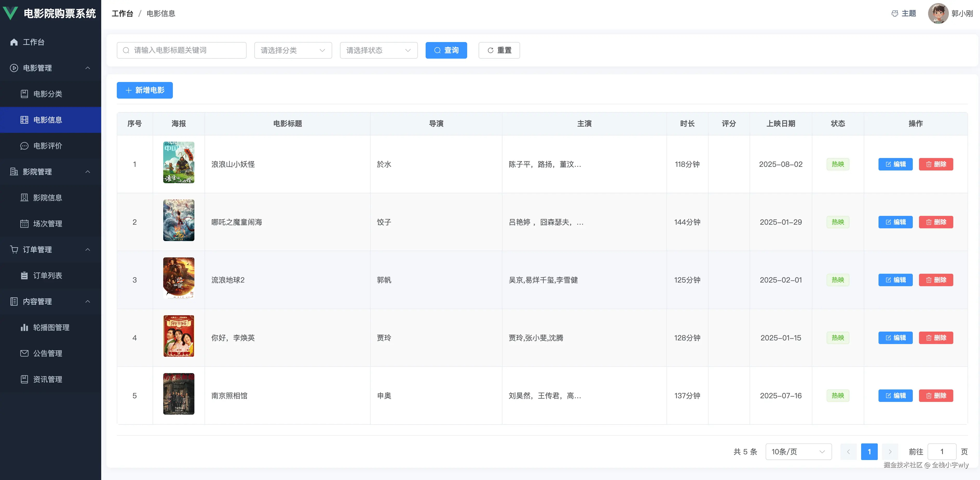
Task: Click the 哪吒之魔童闹海 poster thumbnail
Action: coord(178,220)
